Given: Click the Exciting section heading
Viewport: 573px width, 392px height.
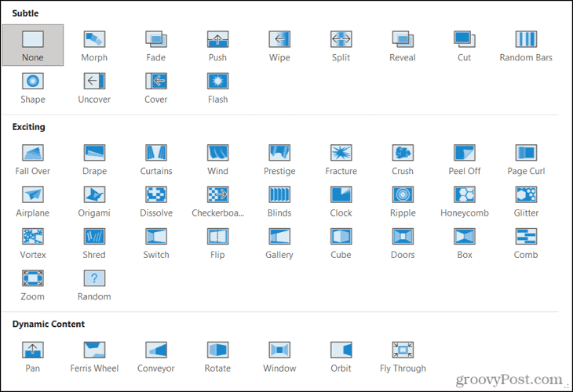Looking at the screenshot, I should (x=29, y=127).
